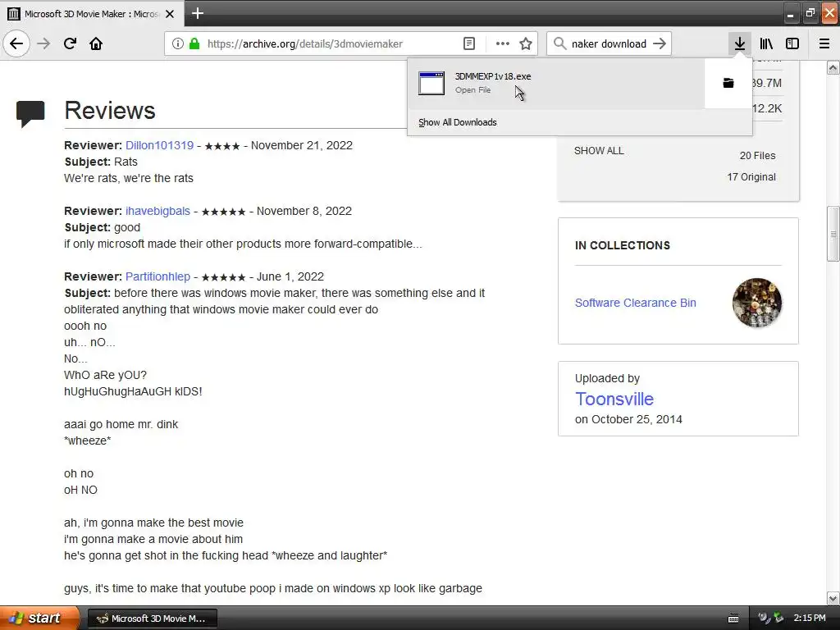Viewport: 840px width, 630px height.
Task: Open the browser home page
Action: [96, 43]
